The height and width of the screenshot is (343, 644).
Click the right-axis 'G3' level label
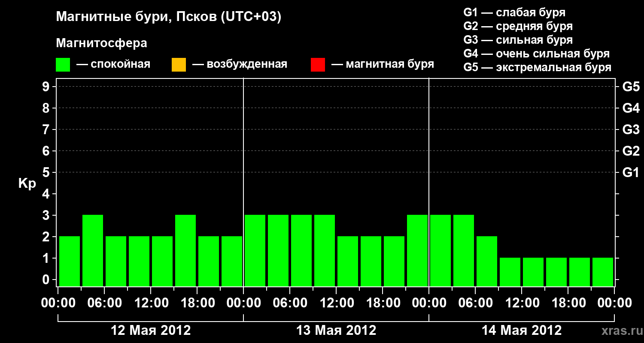pyautogui.click(x=631, y=129)
